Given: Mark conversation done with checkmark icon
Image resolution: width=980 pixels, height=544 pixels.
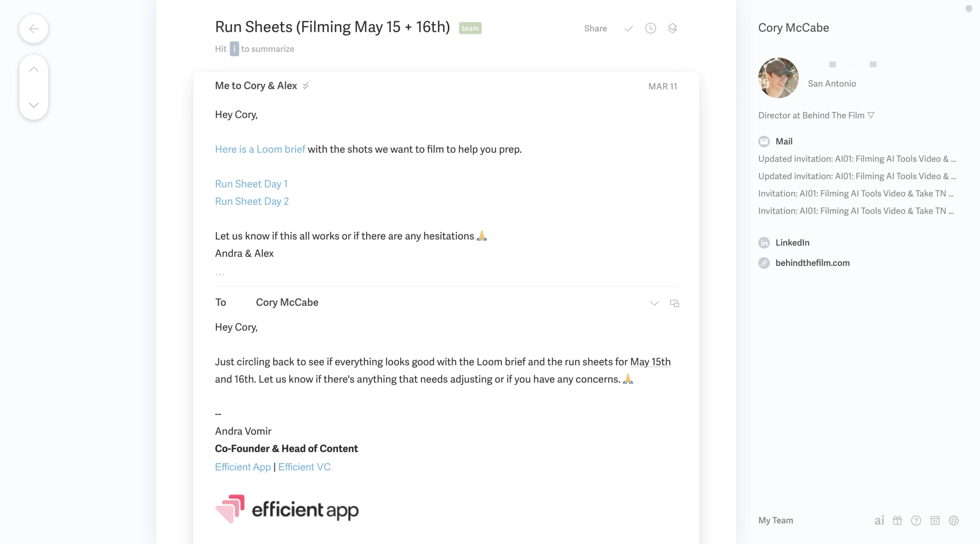Looking at the screenshot, I should coord(628,28).
